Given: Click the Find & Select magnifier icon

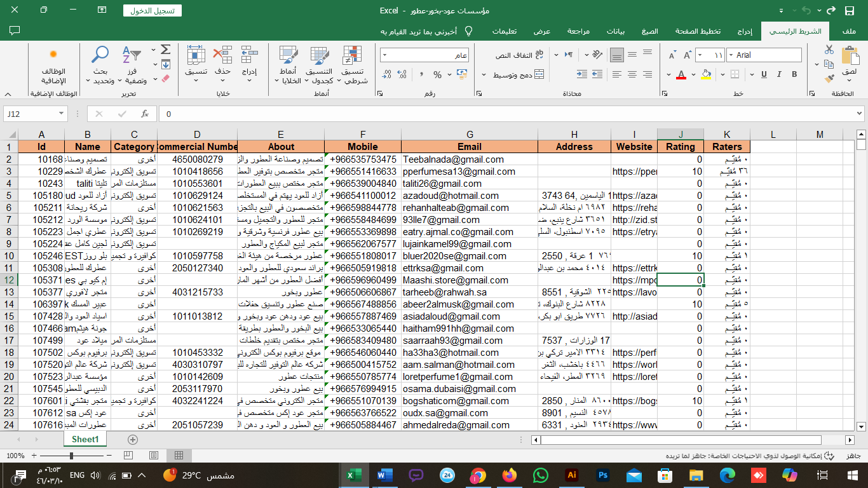Looking at the screenshot, I should (x=100, y=55).
